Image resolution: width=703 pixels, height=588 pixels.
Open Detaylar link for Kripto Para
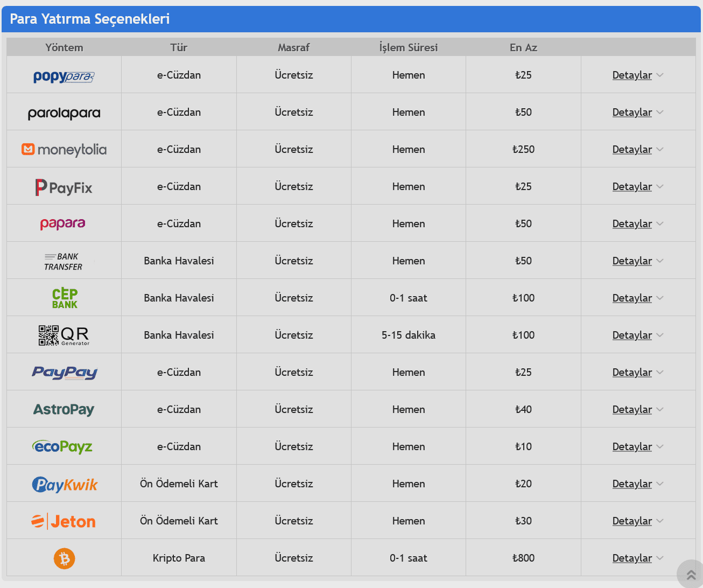click(632, 558)
